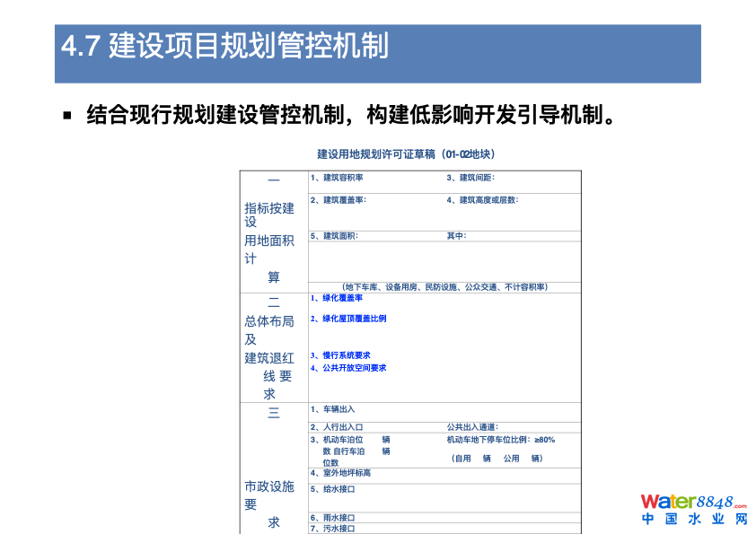This screenshot has height=534, width=756.
Task: Click the square bullet marker before the heading
Action: coord(67,116)
